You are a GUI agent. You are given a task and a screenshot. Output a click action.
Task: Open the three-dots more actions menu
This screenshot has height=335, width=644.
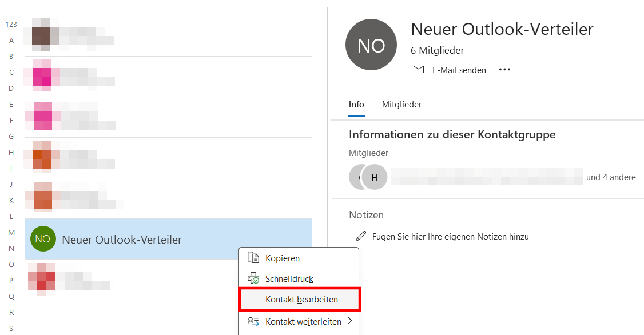504,70
